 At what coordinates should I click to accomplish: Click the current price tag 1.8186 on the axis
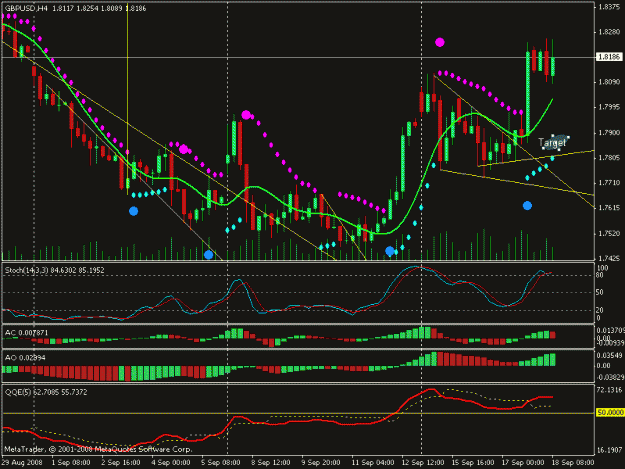coord(609,57)
